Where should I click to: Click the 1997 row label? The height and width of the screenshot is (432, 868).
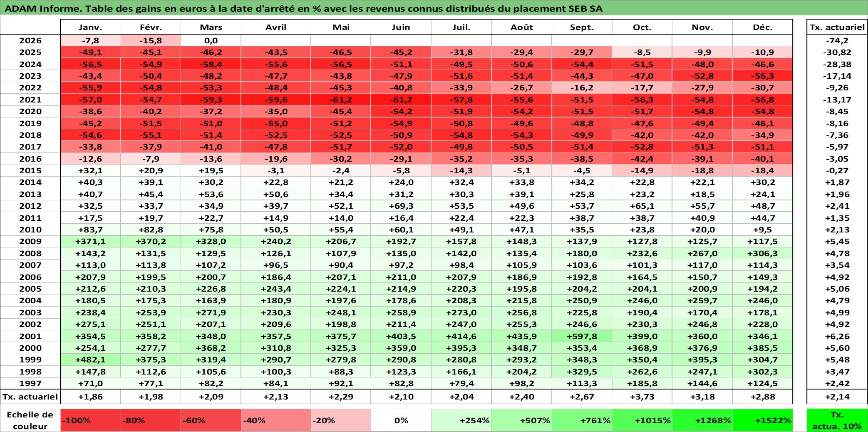point(30,383)
